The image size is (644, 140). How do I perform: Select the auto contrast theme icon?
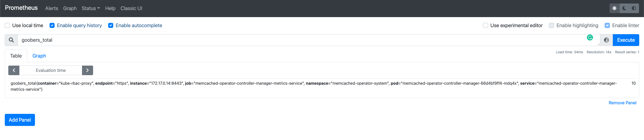coord(634,8)
